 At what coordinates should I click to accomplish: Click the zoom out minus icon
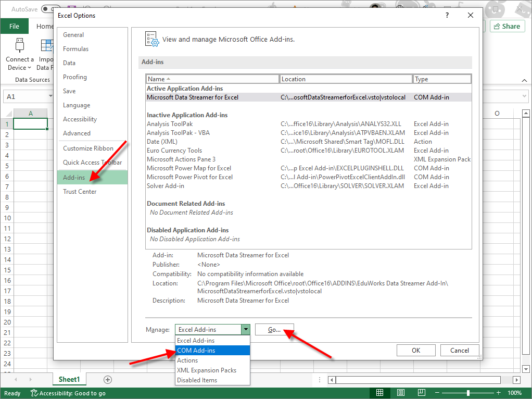click(437, 393)
